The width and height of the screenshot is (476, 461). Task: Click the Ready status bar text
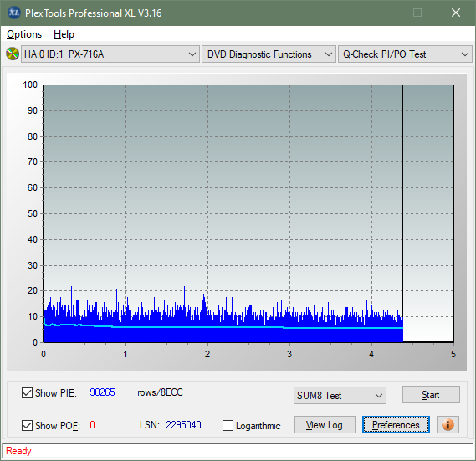click(18, 451)
